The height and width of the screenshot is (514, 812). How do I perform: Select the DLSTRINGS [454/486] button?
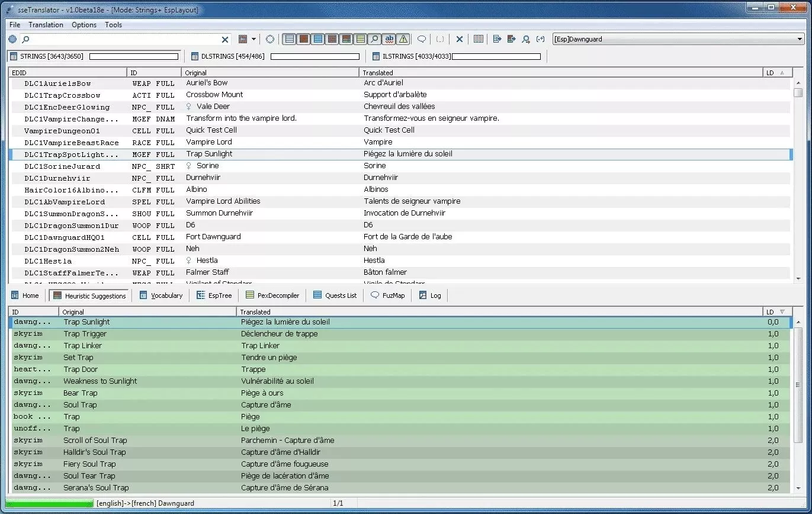coord(228,56)
